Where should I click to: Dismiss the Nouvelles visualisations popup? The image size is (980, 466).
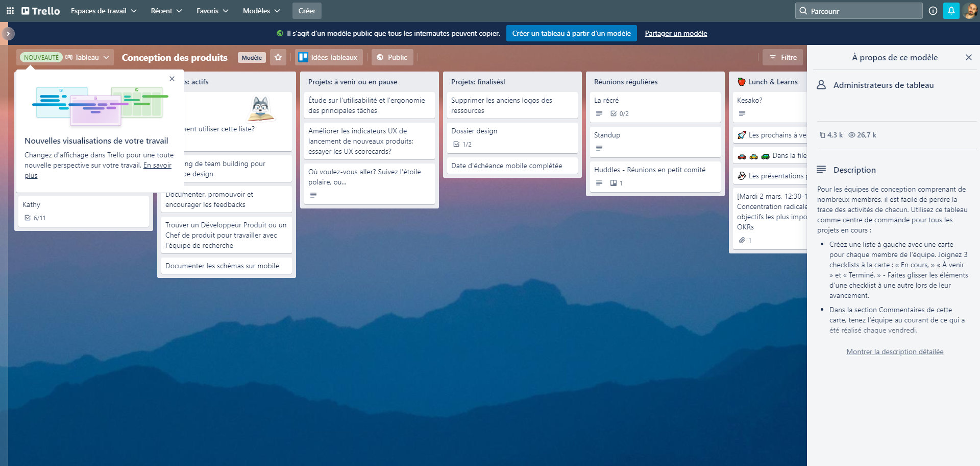click(x=172, y=79)
